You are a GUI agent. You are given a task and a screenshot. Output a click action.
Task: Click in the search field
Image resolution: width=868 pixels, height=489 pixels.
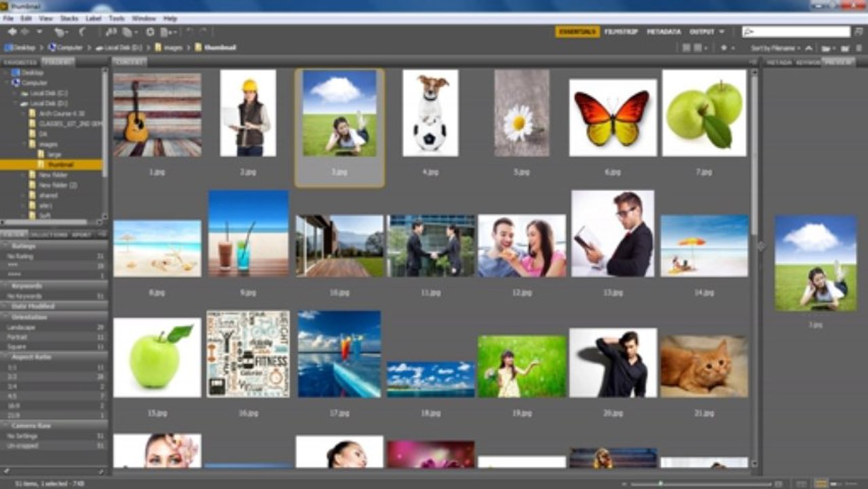tap(795, 32)
